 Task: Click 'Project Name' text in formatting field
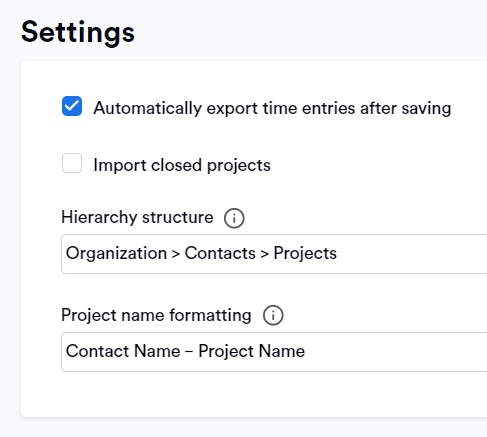252,351
